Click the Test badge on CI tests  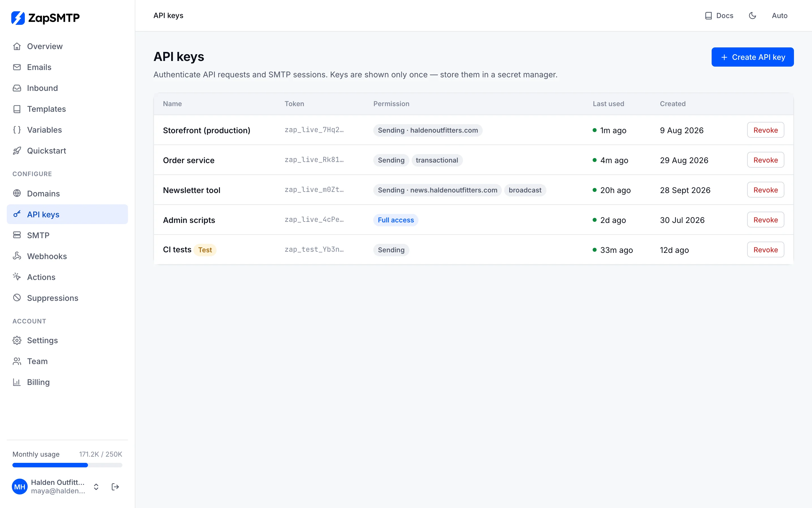pos(205,250)
